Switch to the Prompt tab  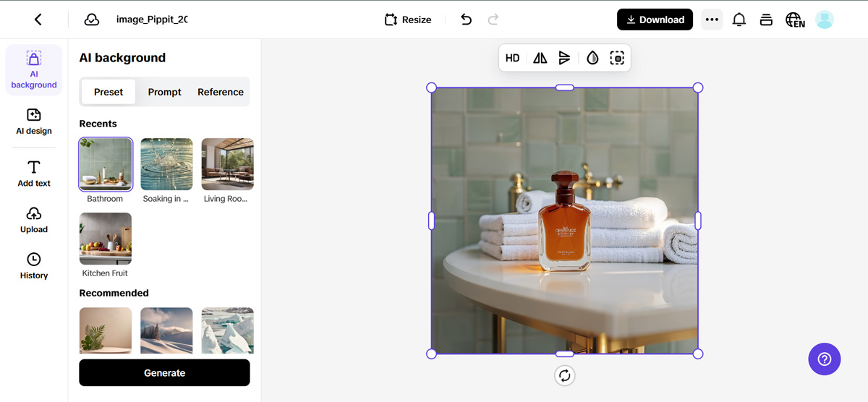[x=165, y=92]
